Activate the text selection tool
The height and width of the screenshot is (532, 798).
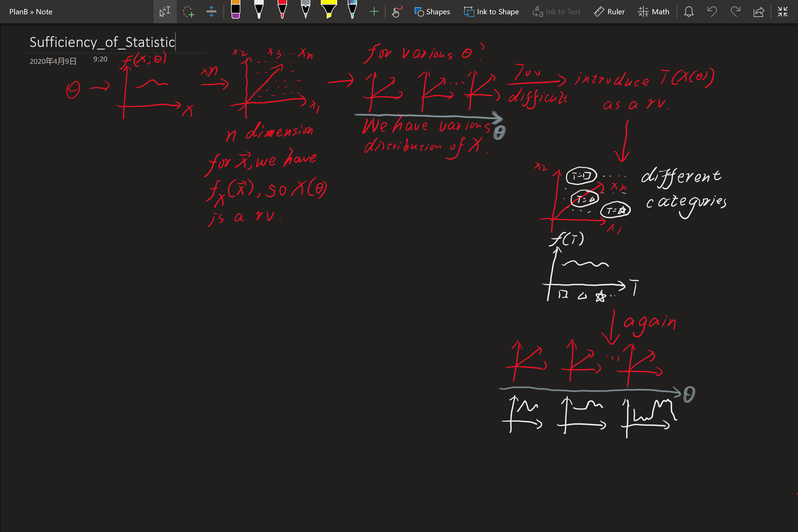click(x=165, y=11)
